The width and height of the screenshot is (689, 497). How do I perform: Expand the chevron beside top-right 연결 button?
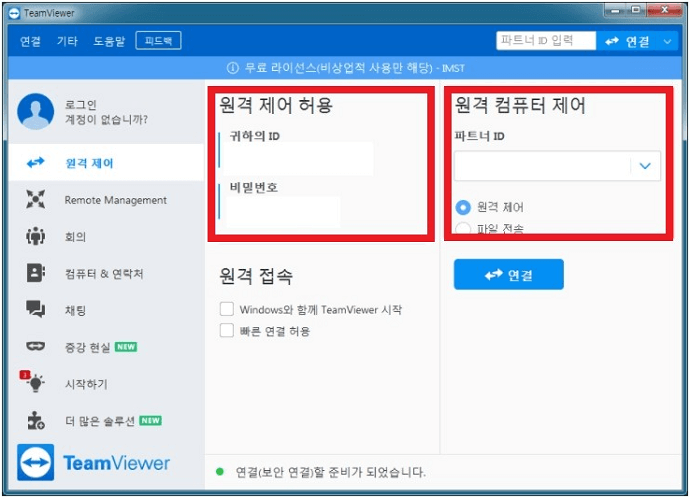[667, 42]
